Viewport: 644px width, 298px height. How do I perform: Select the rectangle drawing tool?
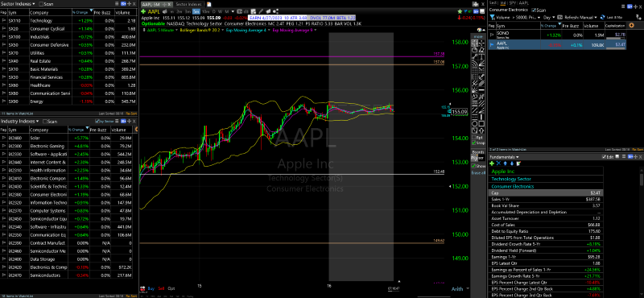(481, 124)
